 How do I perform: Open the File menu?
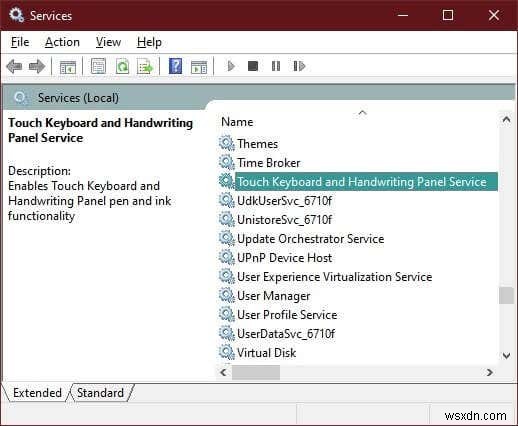[x=20, y=42]
